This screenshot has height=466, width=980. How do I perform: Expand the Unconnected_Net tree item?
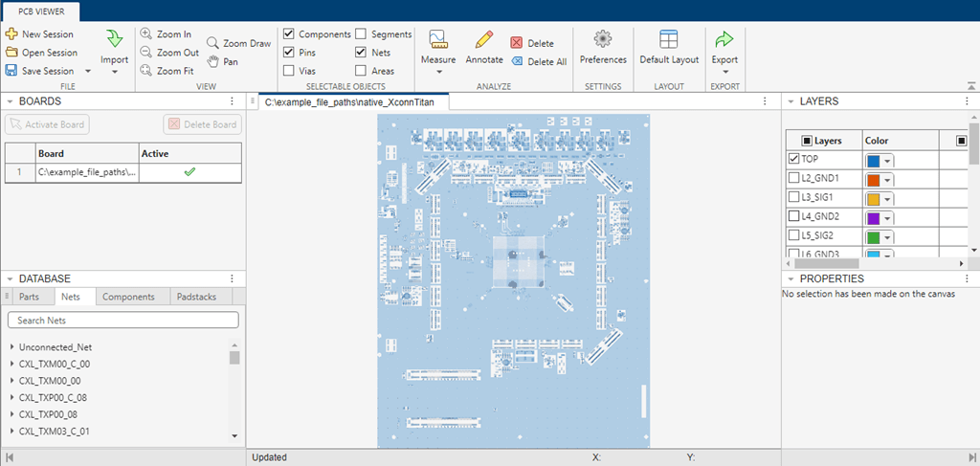(11, 347)
